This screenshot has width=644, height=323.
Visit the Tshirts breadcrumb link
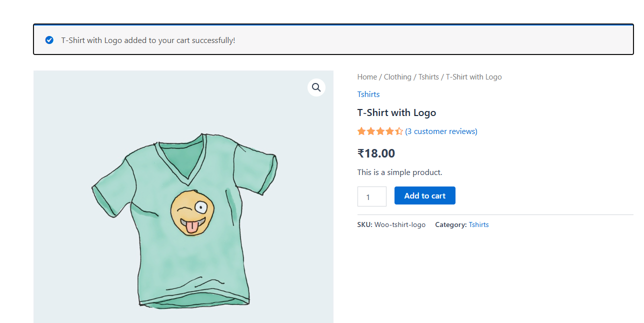pos(428,76)
